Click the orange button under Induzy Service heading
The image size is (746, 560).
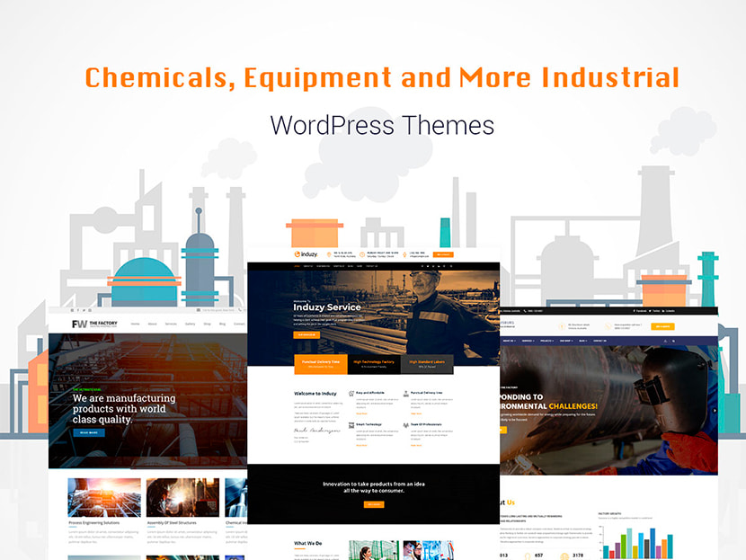tap(306, 335)
